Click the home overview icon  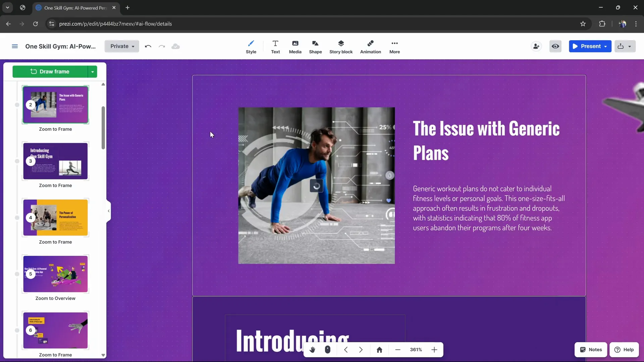(x=380, y=350)
